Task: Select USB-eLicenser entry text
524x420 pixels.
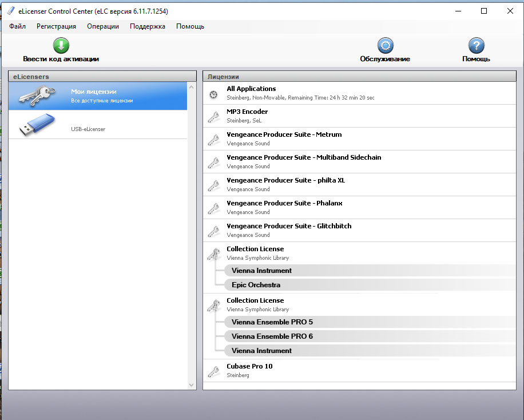Action: [x=88, y=129]
